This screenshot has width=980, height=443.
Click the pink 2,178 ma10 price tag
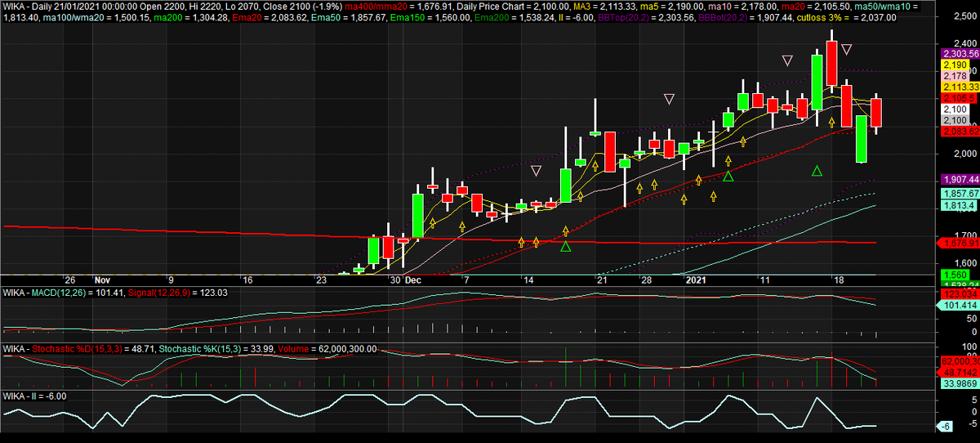pos(954,75)
